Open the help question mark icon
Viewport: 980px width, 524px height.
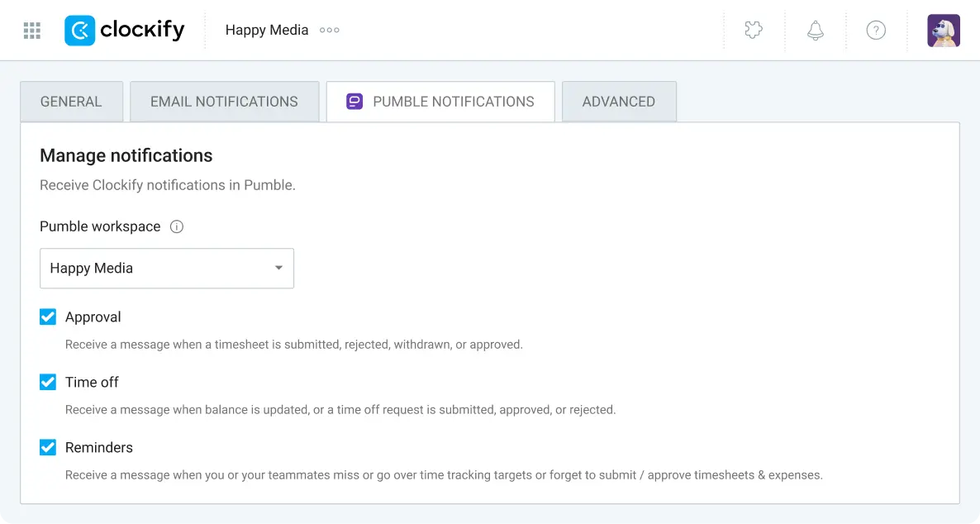point(876,30)
